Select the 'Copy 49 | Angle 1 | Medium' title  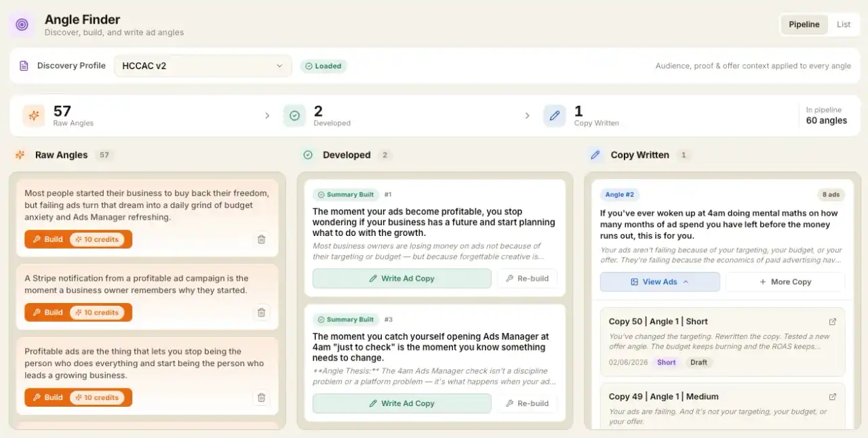click(663, 397)
